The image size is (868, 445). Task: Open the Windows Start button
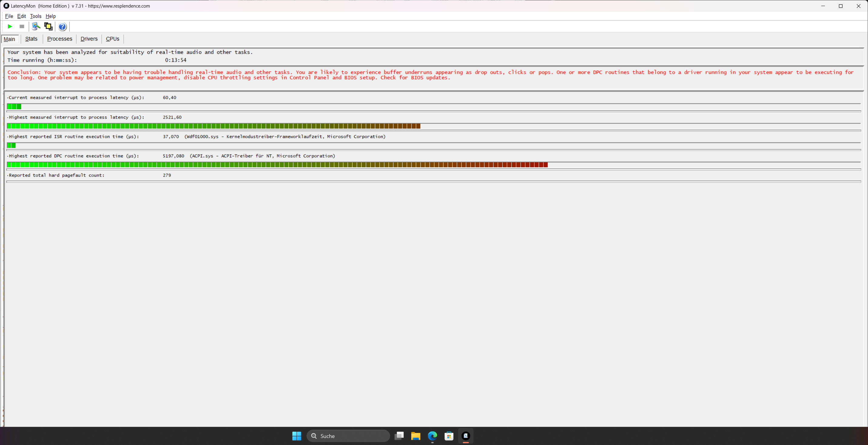tap(297, 436)
